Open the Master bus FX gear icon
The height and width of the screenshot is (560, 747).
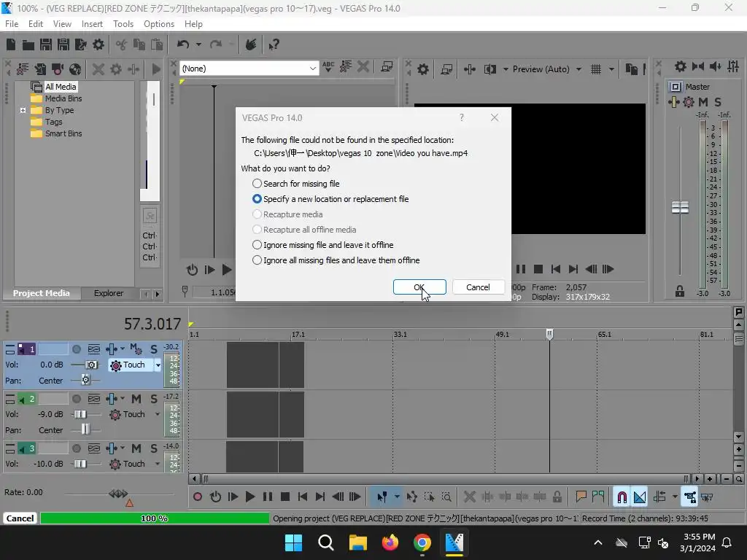point(689,102)
